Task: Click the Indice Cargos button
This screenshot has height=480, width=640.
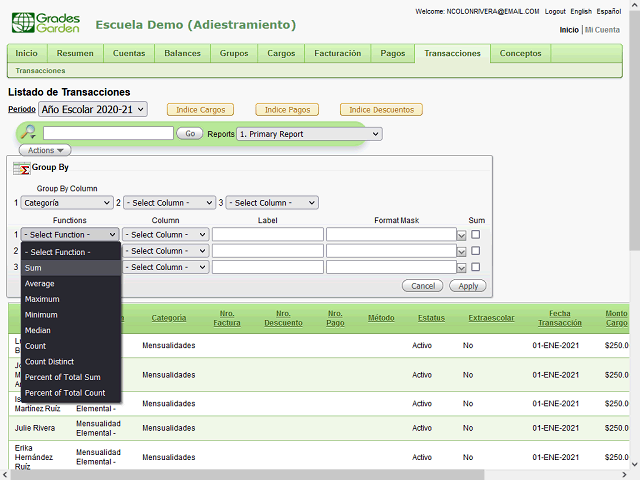Action: pos(200,110)
